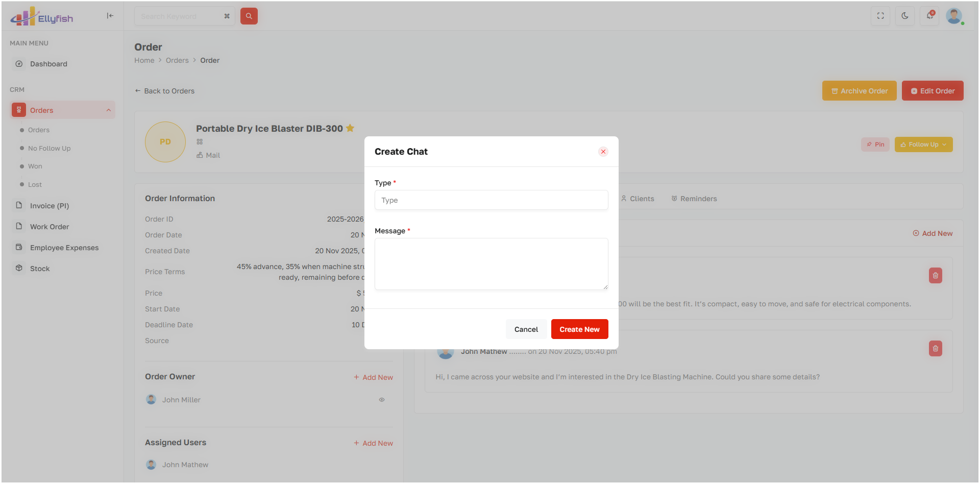980x484 pixels.
Task: Open Stock from the sidebar
Action: pyautogui.click(x=40, y=269)
